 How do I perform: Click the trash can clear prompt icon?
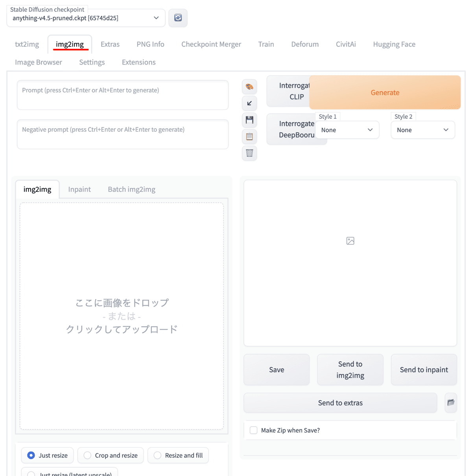(x=249, y=153)
